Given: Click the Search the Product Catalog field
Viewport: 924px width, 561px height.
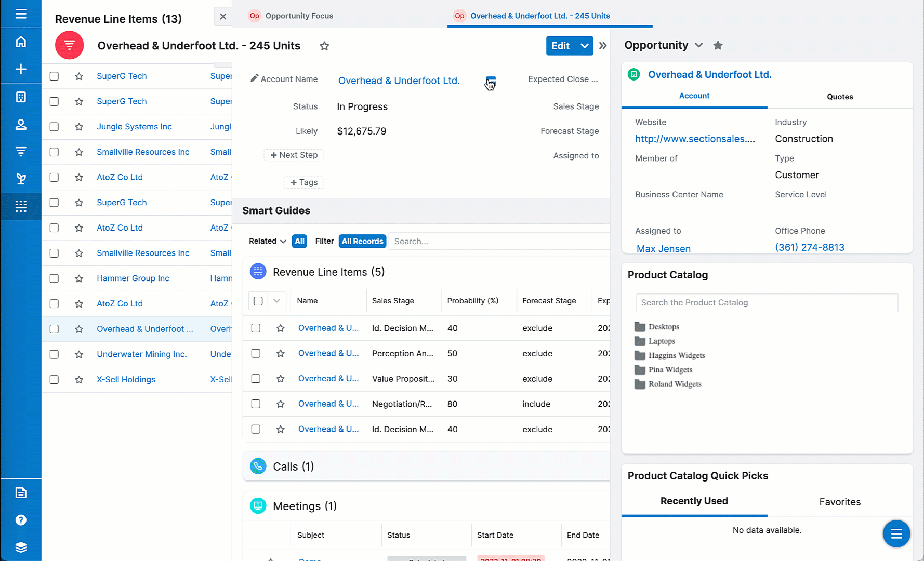Looking at the screenshot, I should click(x=767, y=303).
